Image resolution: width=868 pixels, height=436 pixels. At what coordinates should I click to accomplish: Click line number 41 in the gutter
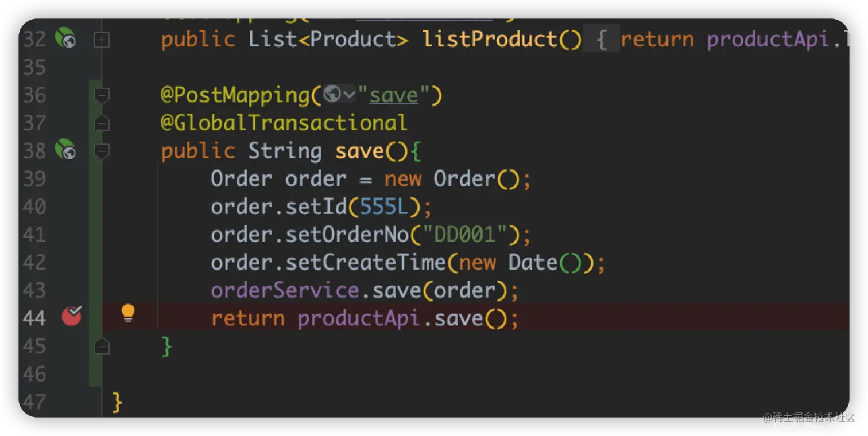(x=34, y=235)
